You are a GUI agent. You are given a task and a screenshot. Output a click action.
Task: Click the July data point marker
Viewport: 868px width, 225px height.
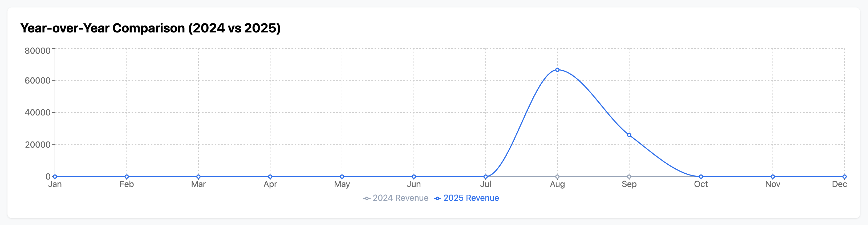pyautogui.click(x=486, y=177)
